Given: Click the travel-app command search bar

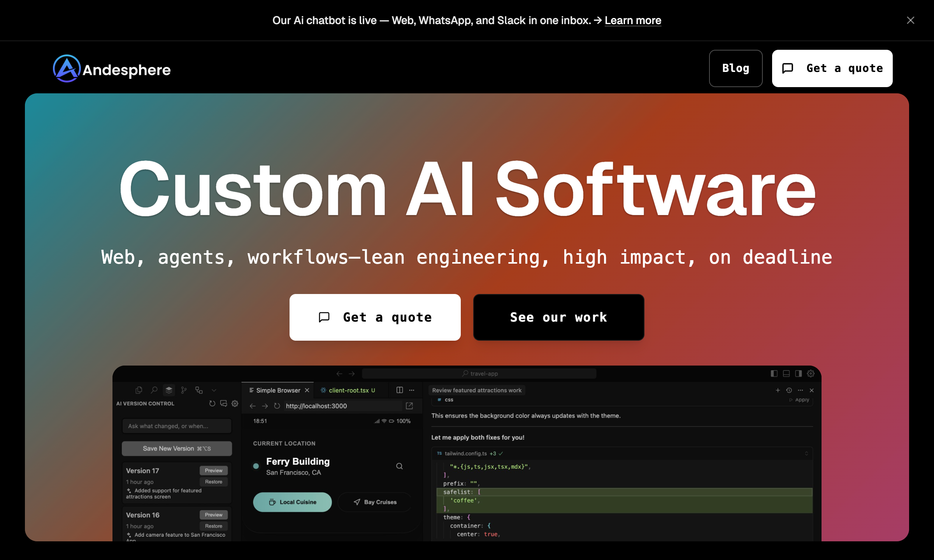Looking at the screenshot, I should click(x=479, y=374).
